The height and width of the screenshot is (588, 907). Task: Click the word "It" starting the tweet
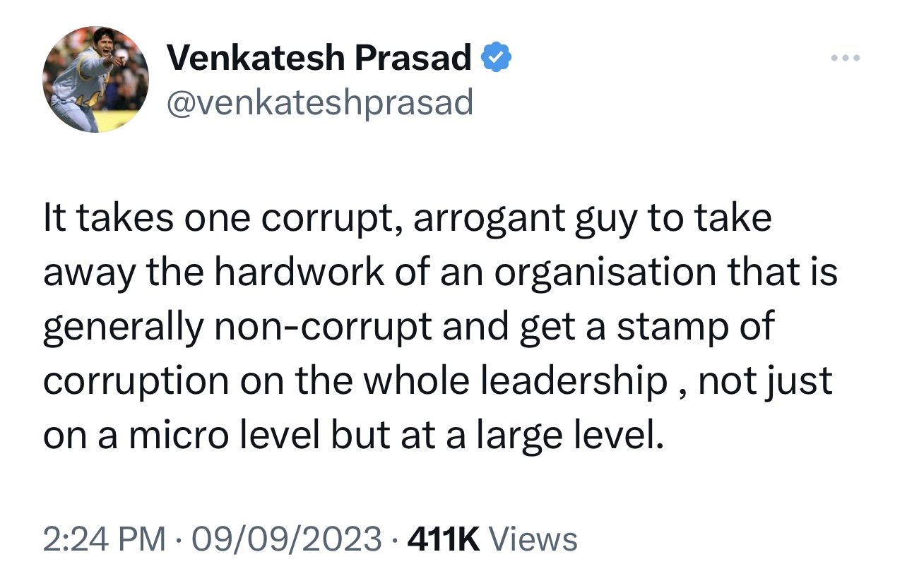(54, 220)
